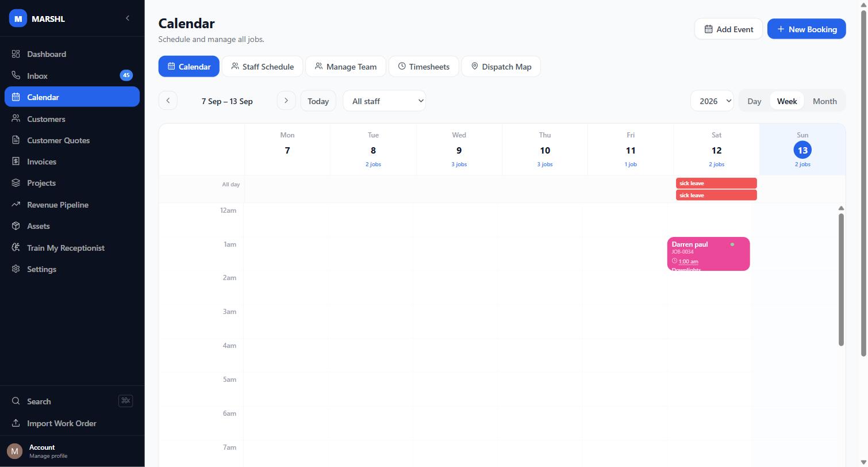Click the Add Event button
This screenshot has height=467, width=868.
[728, 29]
